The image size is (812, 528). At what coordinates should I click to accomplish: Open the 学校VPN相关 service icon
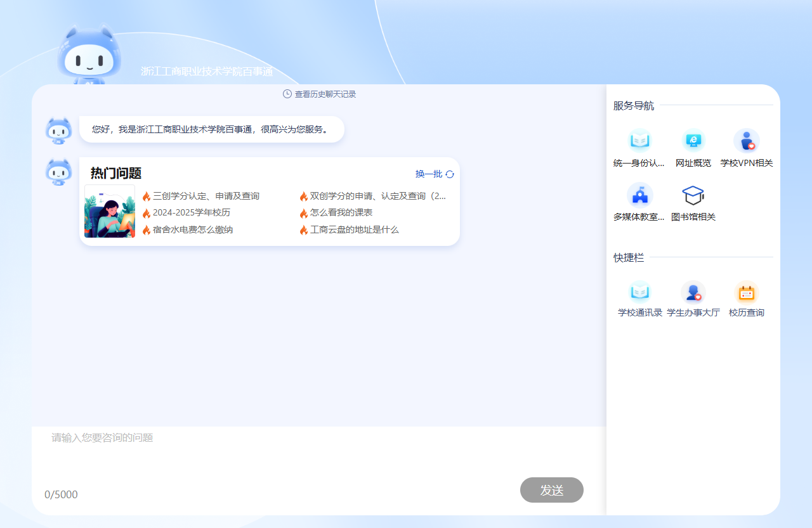coord(747,141)
